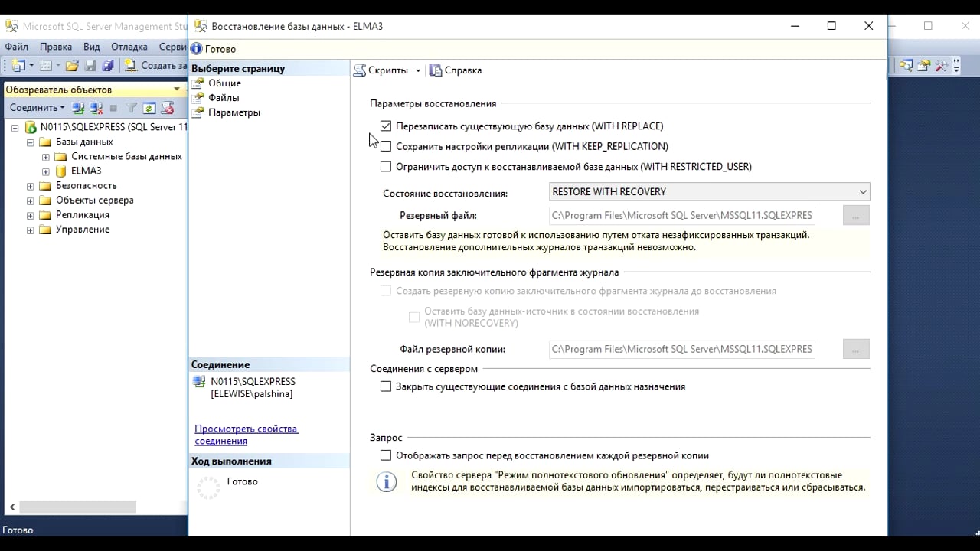The height and width of the screenshot is (551, 980).
Task: Click browse button for Файл резервной копии
Action: 856,349
